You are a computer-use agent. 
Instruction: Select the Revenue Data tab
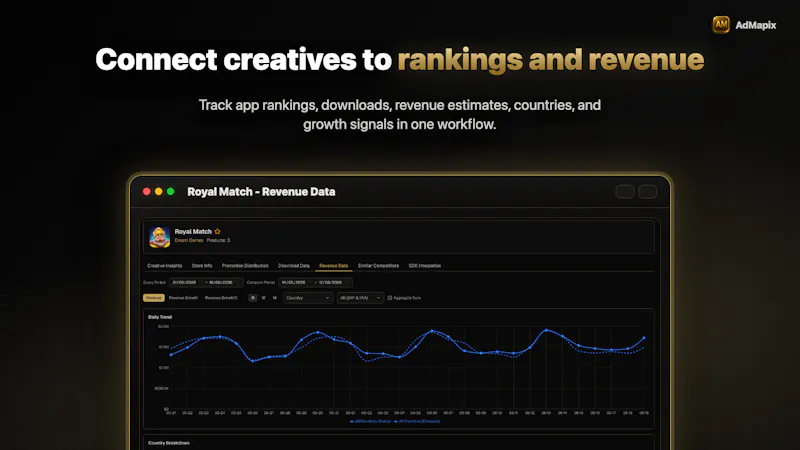tap(334, 266)
